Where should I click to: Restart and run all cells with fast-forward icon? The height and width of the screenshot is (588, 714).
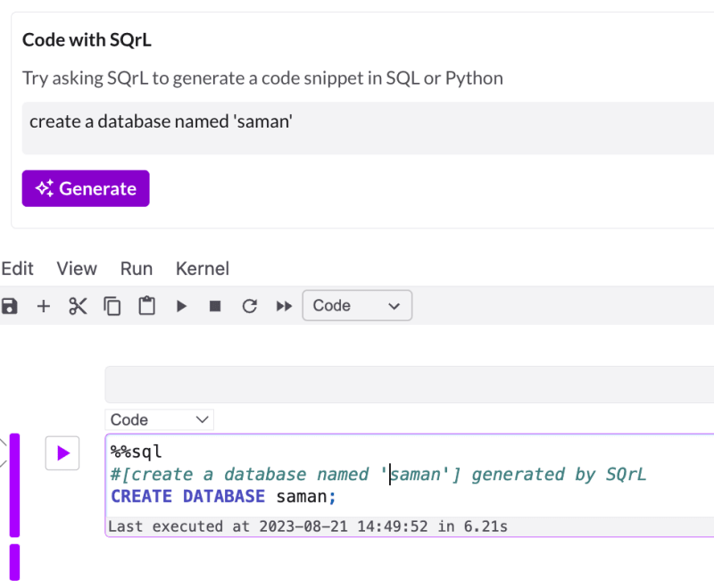284,306
